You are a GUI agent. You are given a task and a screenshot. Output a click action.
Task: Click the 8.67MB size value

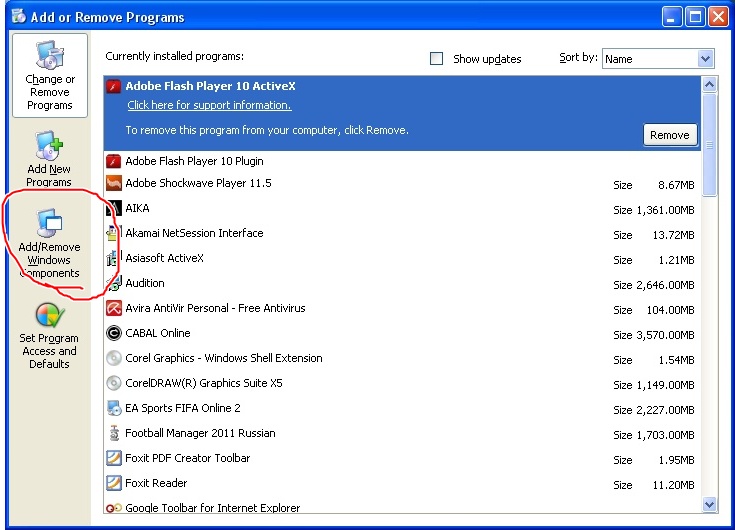point(676,185)
